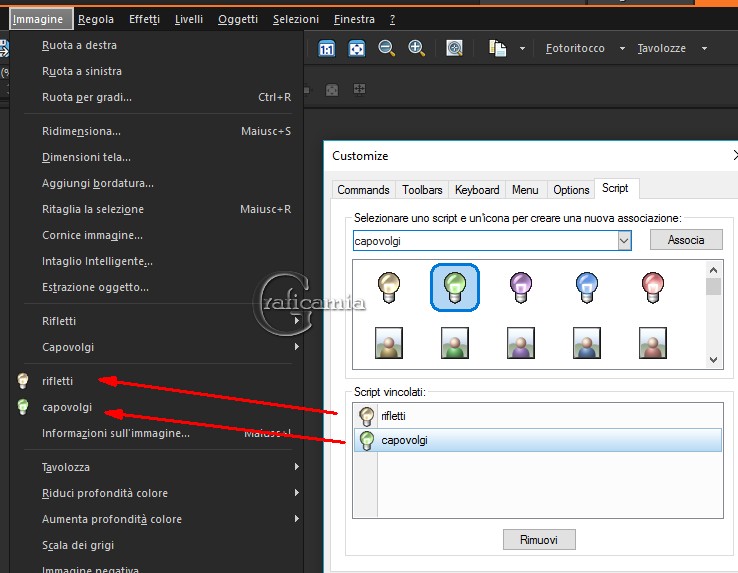Click the zoom out magnifier icon

tap(386, 48)
